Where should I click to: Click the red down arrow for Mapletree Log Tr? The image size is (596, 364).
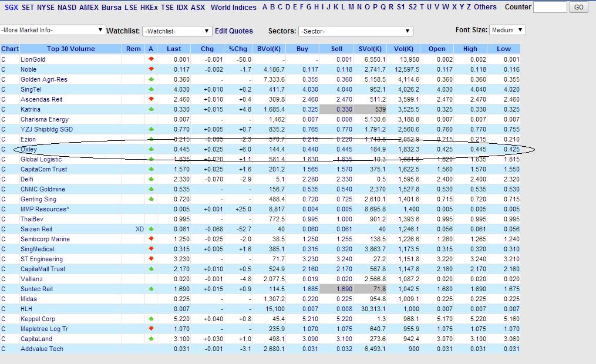(x=151, y=328)
